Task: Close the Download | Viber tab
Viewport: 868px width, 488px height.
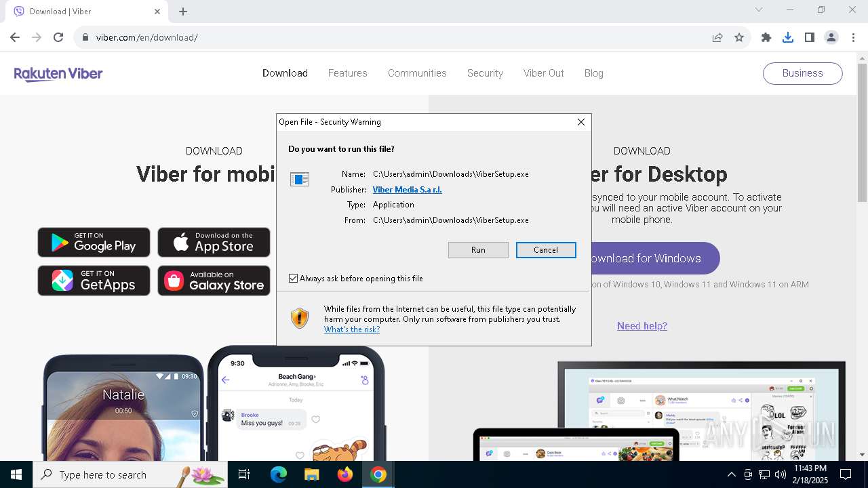Action: 157,12
